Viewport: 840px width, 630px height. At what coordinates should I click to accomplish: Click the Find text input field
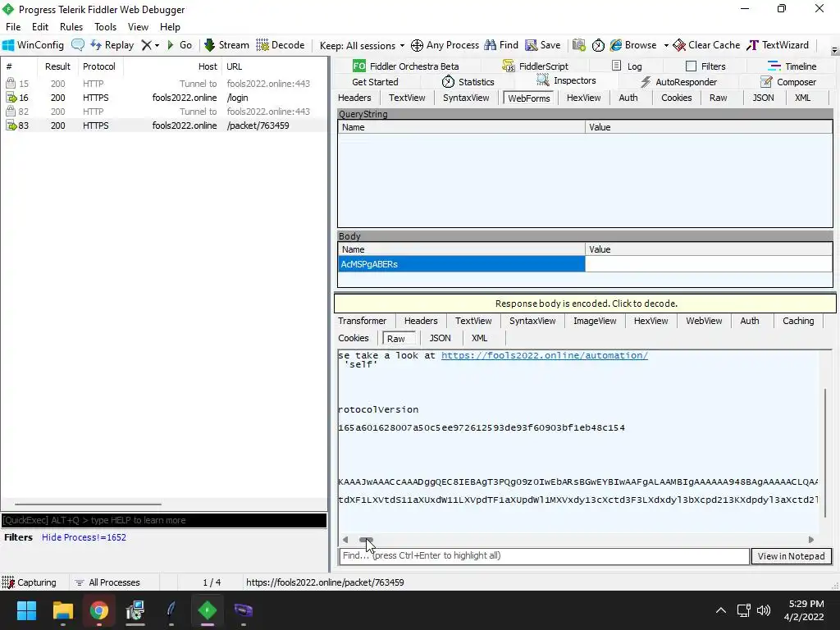click(x=545, y=555)
